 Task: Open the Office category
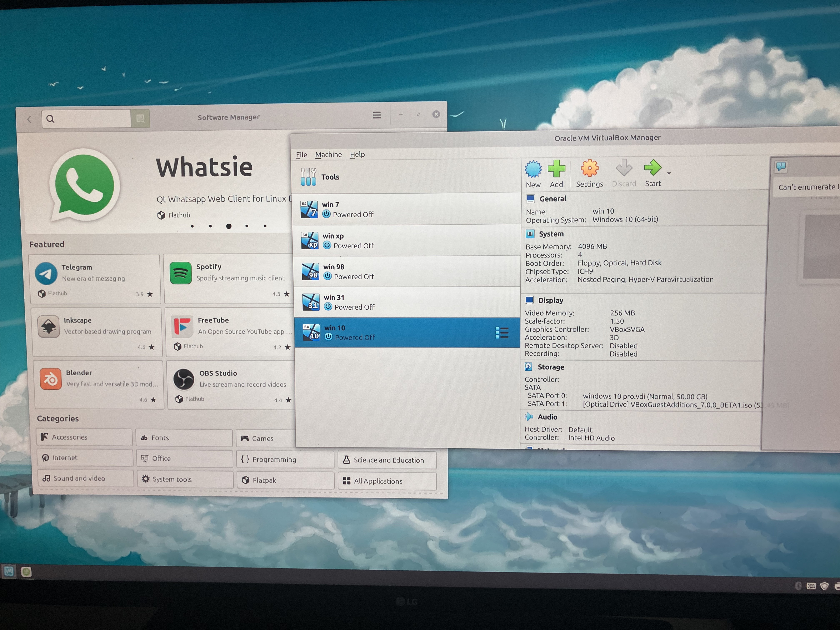tap(185, 458)
